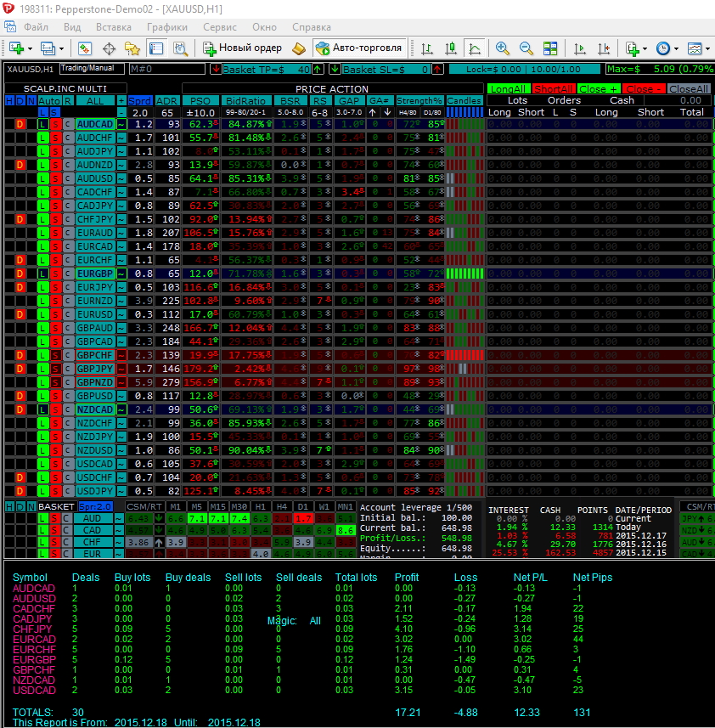The height and width of the screenshot is (728, 715).
Task: Toggle the Trading/Manual mode box
Action: coord(92,69)
